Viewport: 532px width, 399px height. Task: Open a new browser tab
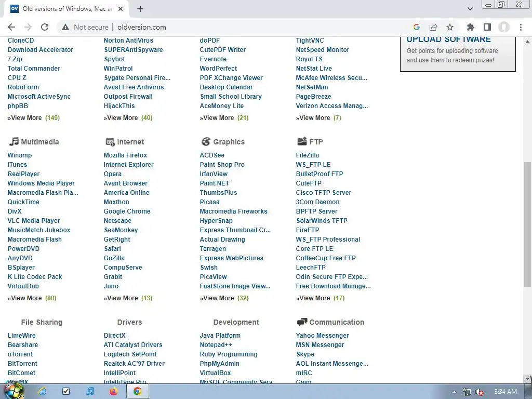coord(140,9)
